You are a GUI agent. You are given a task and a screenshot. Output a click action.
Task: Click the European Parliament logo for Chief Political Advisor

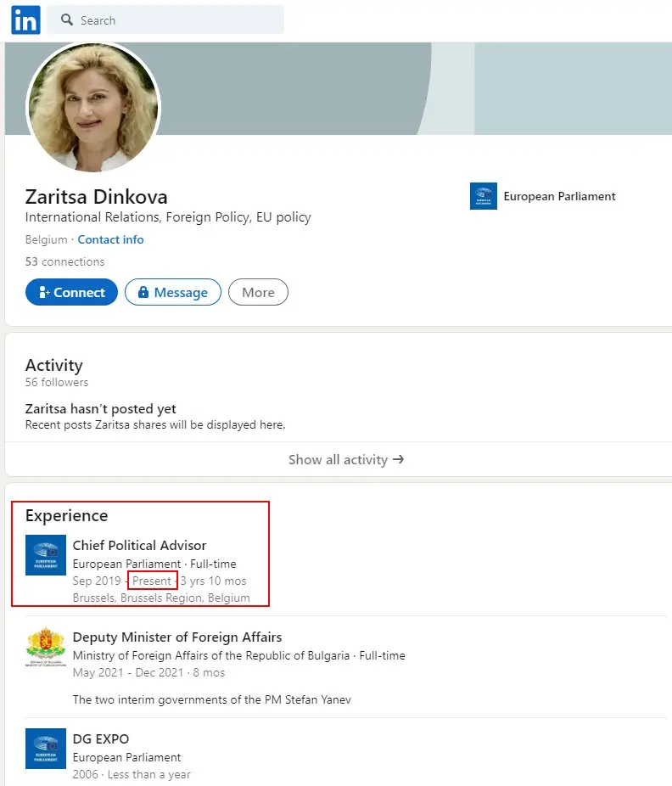coord(46,555)
